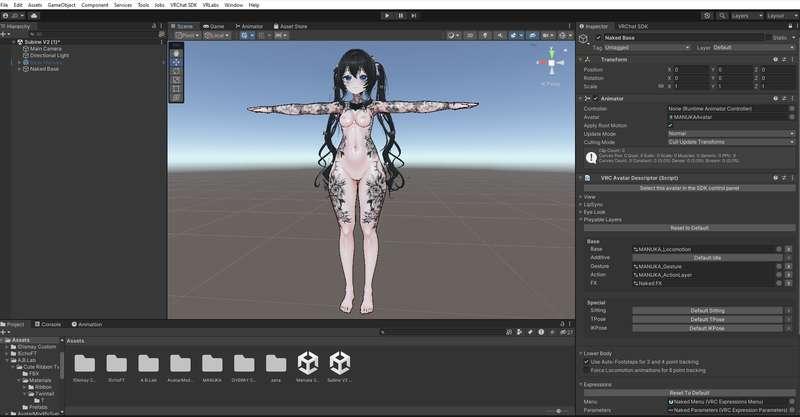Click the Pause button in top toolbar

click(x=401, y=16)
